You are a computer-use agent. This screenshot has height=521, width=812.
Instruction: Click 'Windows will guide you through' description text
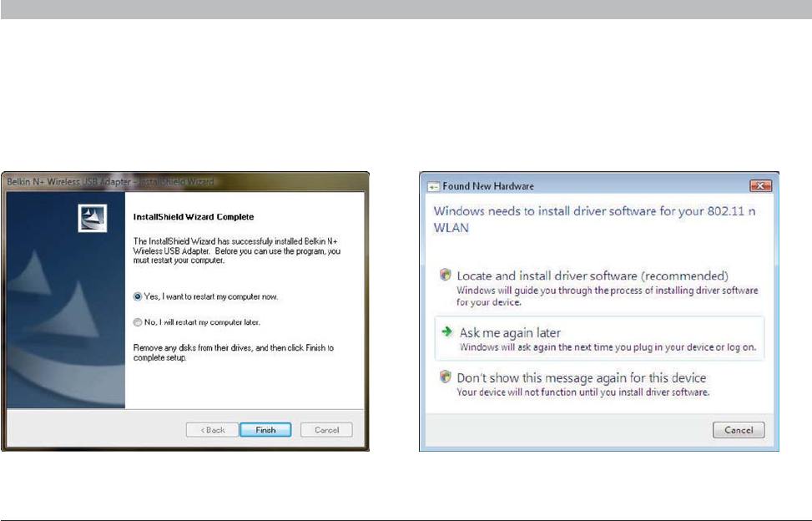(x=607, y=296)
